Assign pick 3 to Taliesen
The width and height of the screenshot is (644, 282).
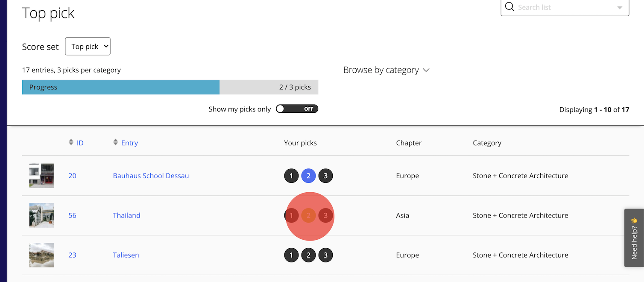tap(325, 255)
